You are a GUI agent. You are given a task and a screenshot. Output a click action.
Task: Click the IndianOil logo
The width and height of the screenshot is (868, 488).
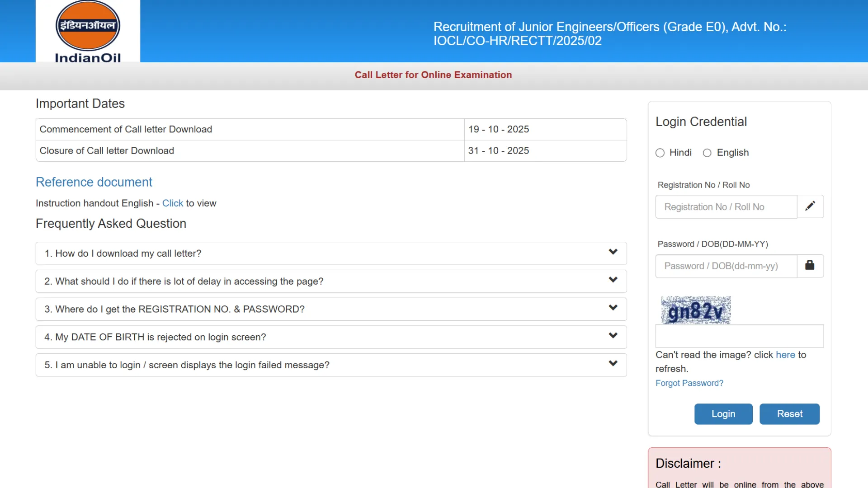88,31
